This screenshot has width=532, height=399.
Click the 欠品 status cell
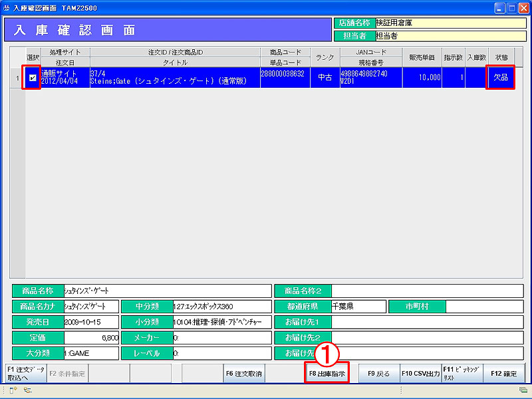(x=500, y=78)
